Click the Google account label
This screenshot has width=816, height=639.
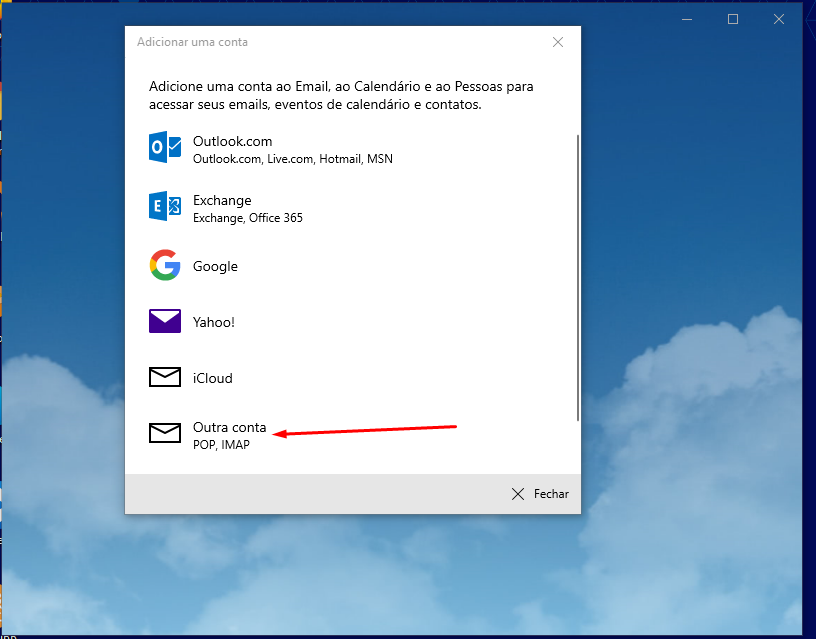click(215, 266)
